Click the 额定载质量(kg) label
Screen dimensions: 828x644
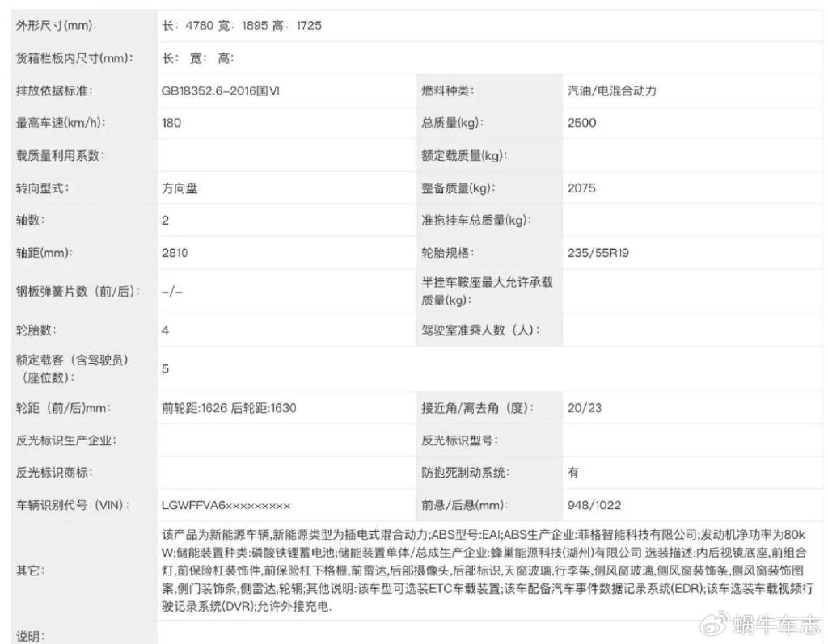coord(464,156)
